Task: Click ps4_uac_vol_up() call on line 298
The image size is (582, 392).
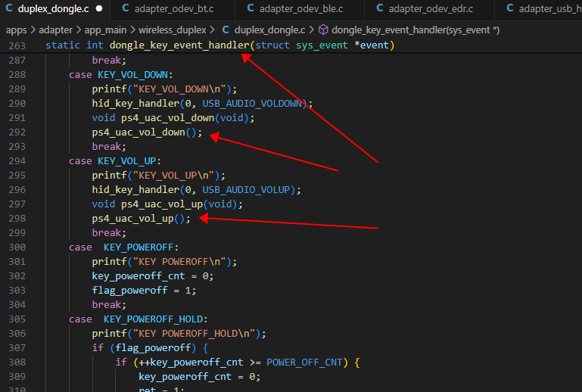Action: (x=141, y=219)
